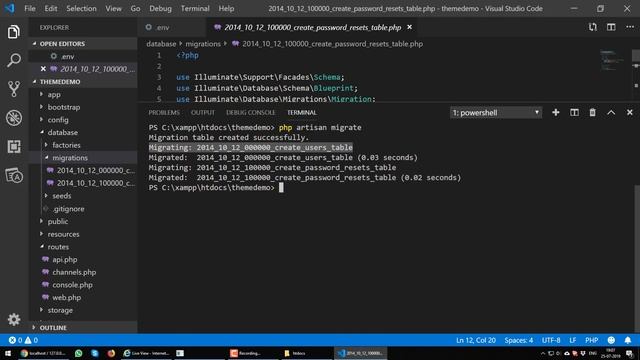This screenshot has width=640, height=360.
Task: Click the Open Changes icon in editor toolbar
Action: click(x=593, y=27)
